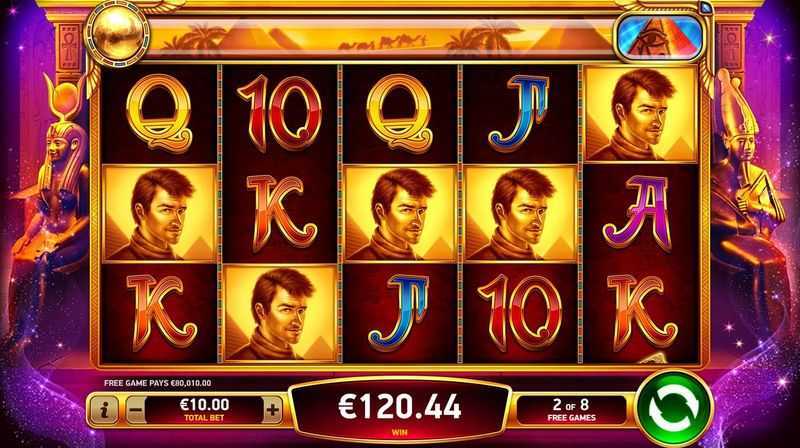Image resolution: width=800 pixels, height=448 pixels.
Task: Spin the reels with the green button
Action: point(674,408)
